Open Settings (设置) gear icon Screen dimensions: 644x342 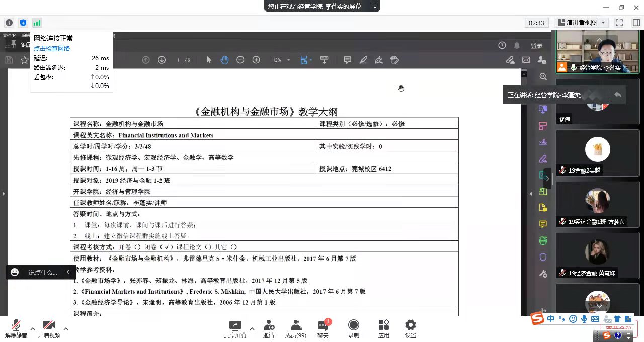pos(411,329)
